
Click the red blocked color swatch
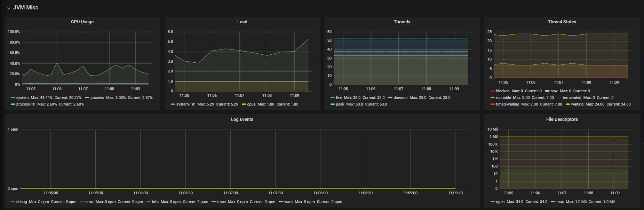coord(493,91)
